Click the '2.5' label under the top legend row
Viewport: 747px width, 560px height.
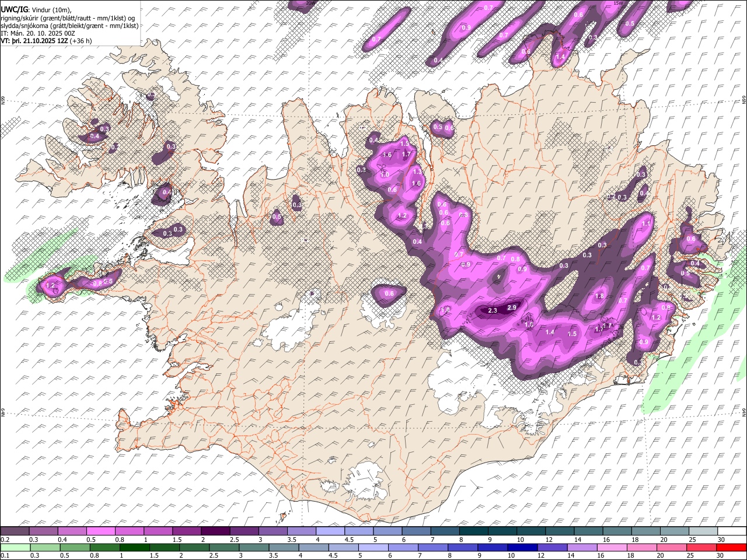pyautogui.click(x=235, y=540)
